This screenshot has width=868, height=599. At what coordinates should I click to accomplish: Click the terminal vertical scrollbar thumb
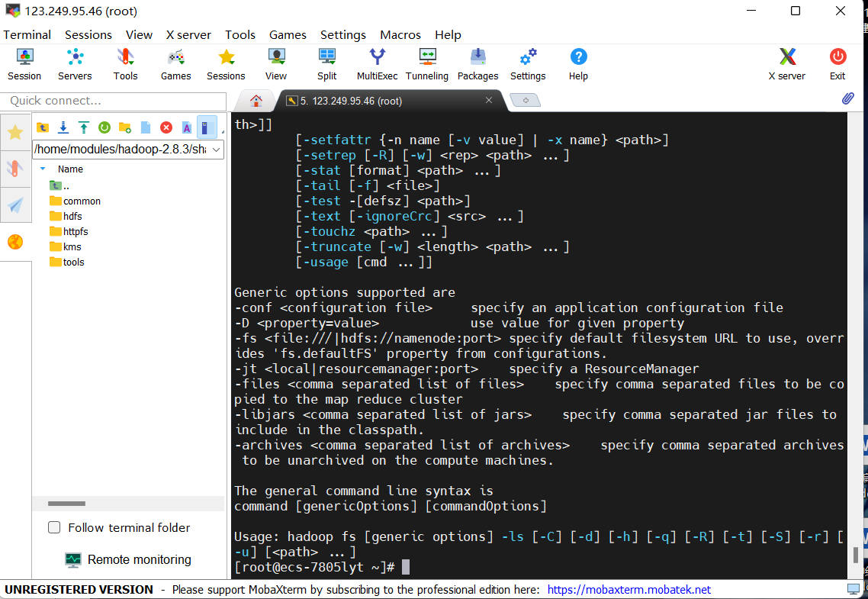click(855, 555)
